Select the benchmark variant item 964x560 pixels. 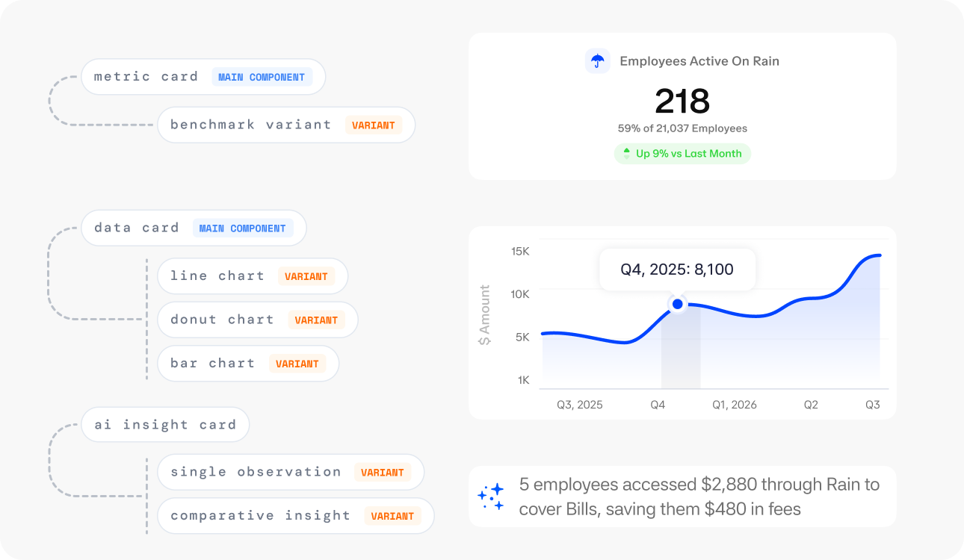tap(285, 125)
